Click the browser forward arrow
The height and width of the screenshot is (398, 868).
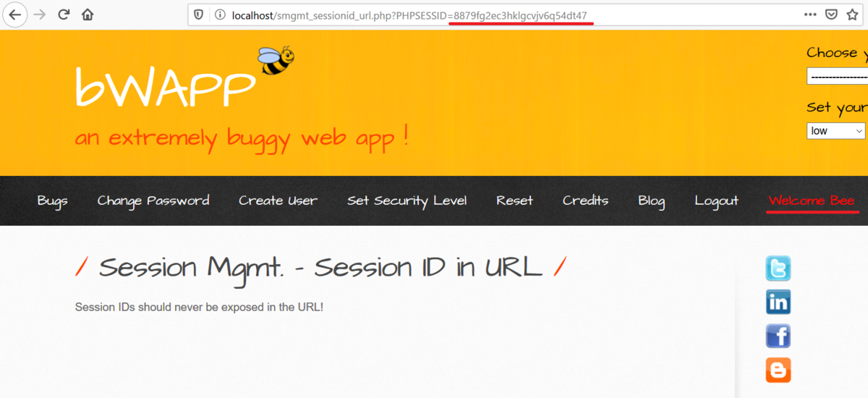click(40, 14)
